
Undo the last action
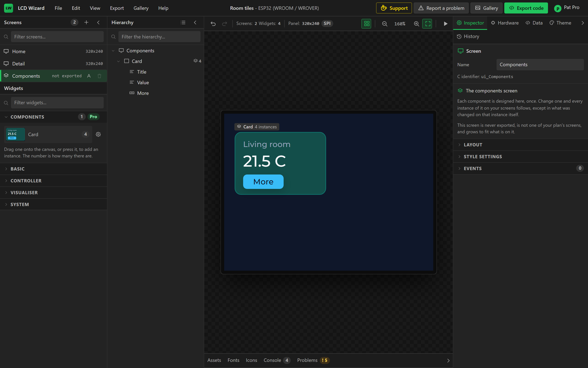pos(213,24)
